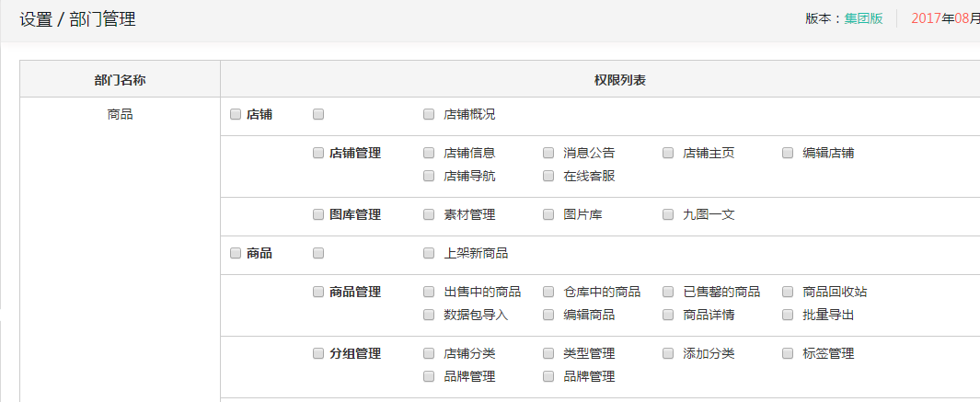Check the 上架新商品 checkbox
The height and width of the screenshot is (402, 980).
pos(429,254)
